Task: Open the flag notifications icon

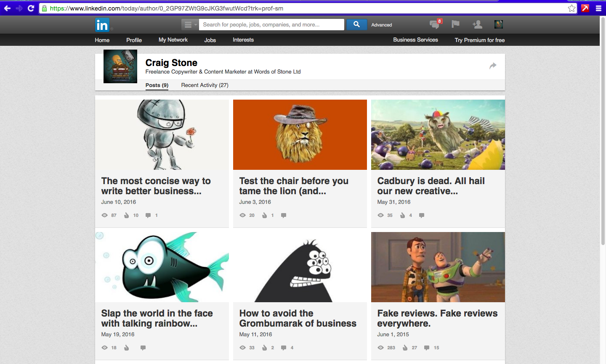Action: [x=455, y=24]
